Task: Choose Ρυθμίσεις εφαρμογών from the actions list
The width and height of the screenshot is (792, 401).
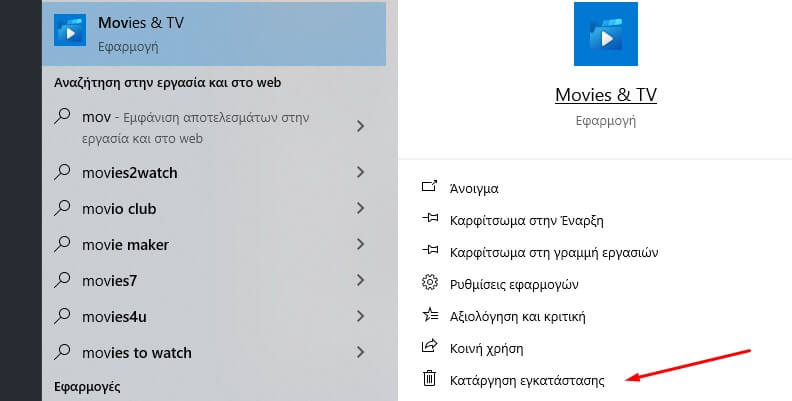Action: click(x=514, y=284)
